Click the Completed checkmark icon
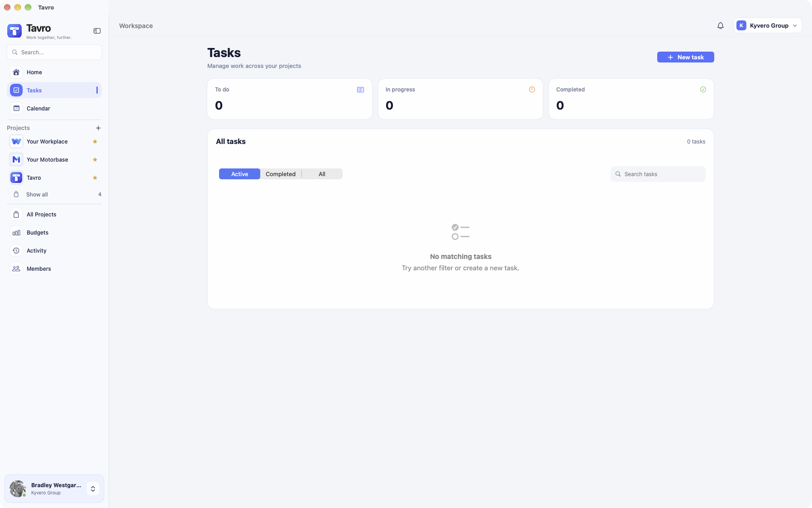Screen dimensions: 812x508 [x=703, y=90]
